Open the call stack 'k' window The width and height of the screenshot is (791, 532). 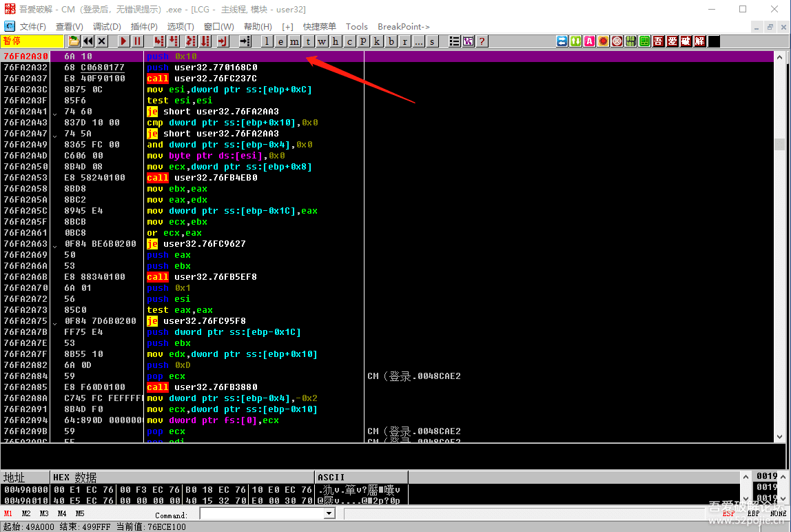tap(377, 41)
